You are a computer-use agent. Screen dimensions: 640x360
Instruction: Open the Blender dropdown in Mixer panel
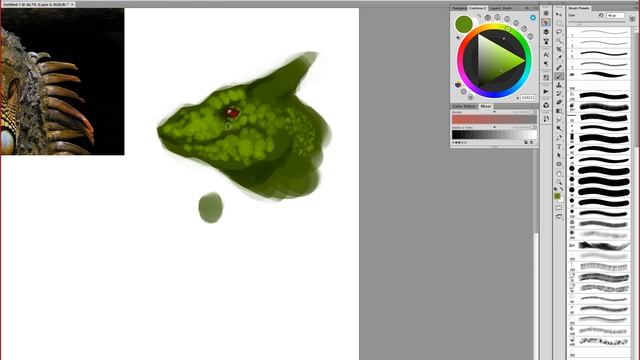coord(494,112)
